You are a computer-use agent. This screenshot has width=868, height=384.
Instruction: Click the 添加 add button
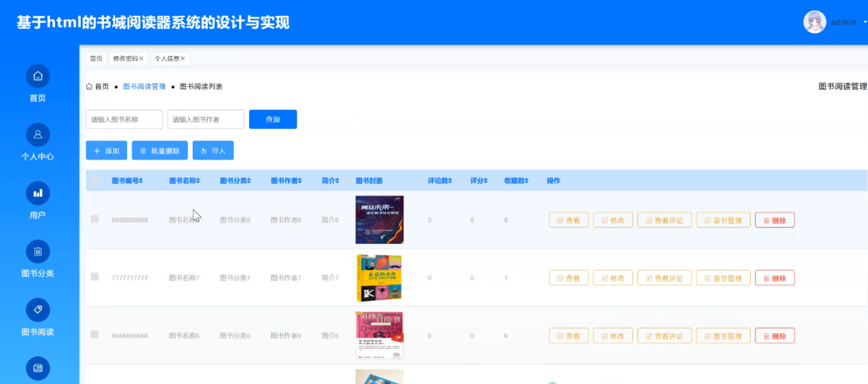[x=106, y=150]
